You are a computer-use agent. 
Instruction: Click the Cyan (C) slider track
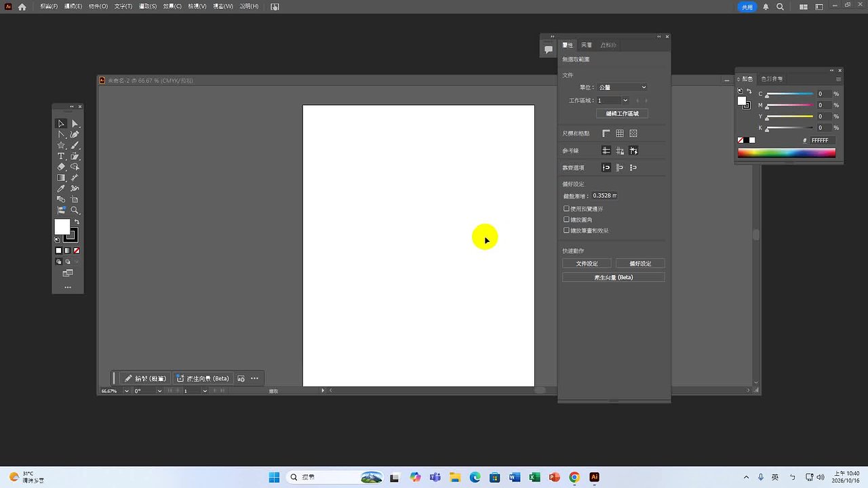tap(789, 94)
